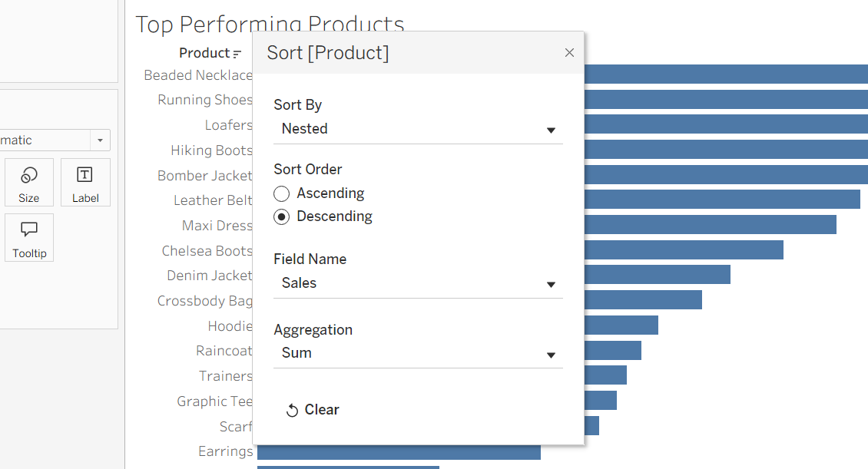The image size is (868, 469).
Task: Select the Ascending sort order
Action: 282,193
